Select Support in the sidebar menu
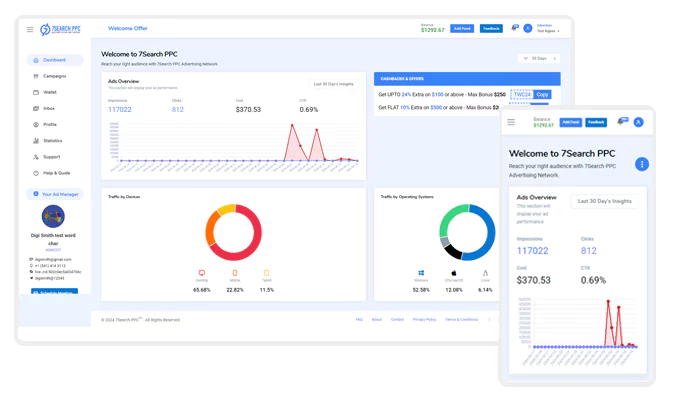This screenshot has height=400, width=679. click(x=52, y=157)
